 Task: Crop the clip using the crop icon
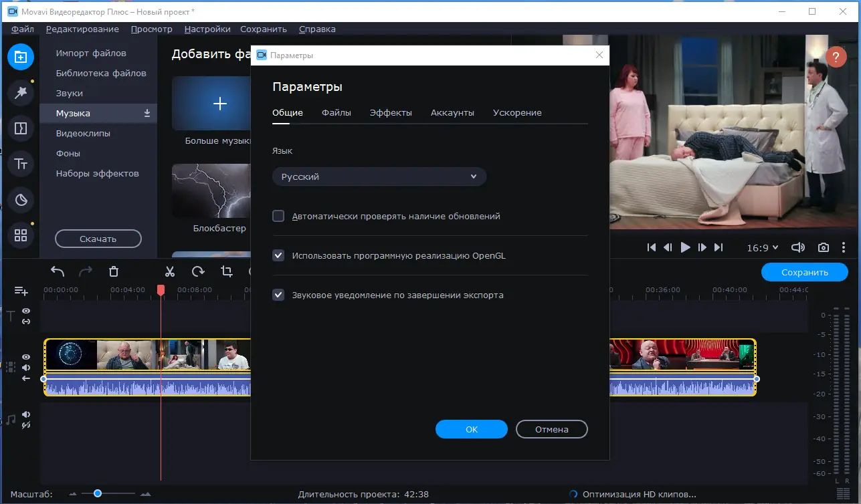(x=227, y=271)
